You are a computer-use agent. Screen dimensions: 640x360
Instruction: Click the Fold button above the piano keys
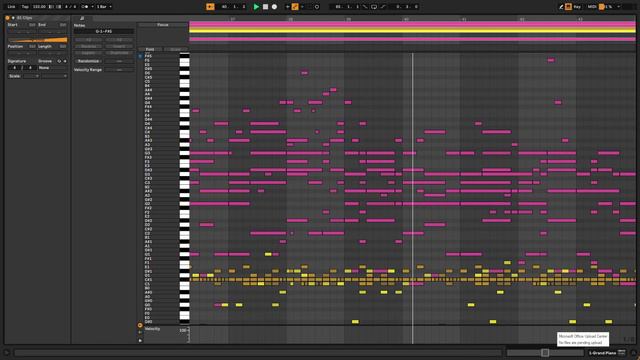(x=150, y=49)
